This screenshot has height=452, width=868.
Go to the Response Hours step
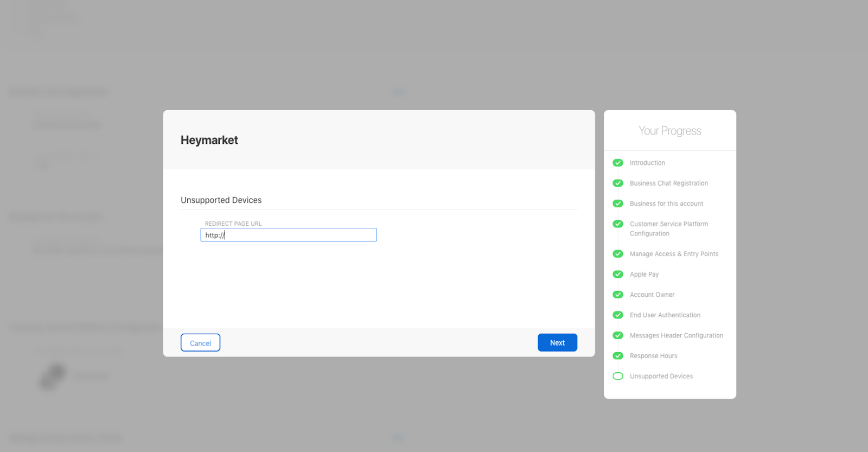(x=653, y=356)
